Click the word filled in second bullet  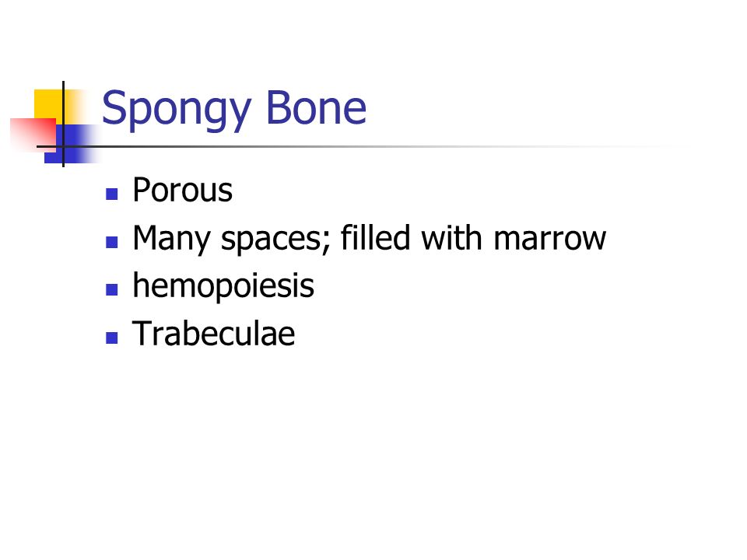tap(375, 236)
